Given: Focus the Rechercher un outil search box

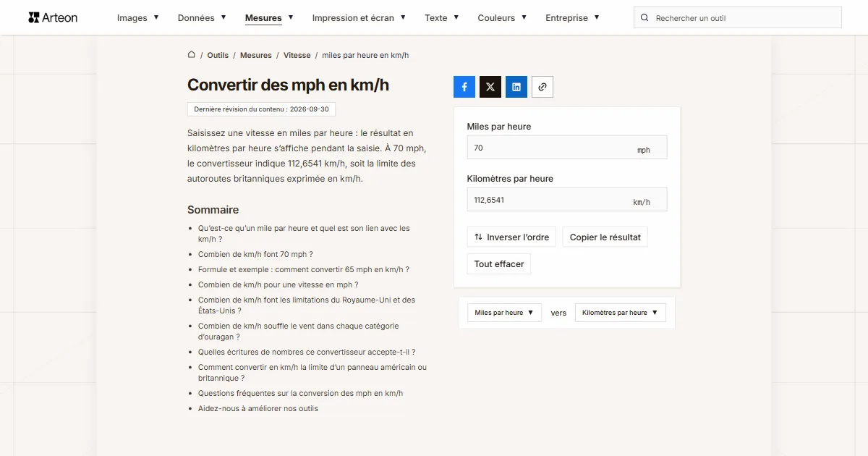Looking at the screenshot, I should click(738, 18).
